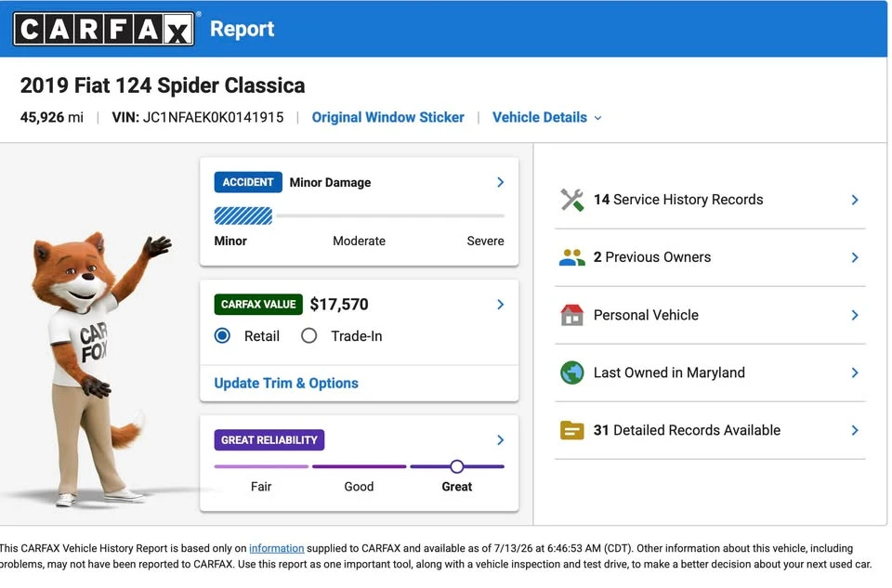Click the Good segment of reliability scale
Image resolution: width=892 pixels, height=588 pixels.
359,467
